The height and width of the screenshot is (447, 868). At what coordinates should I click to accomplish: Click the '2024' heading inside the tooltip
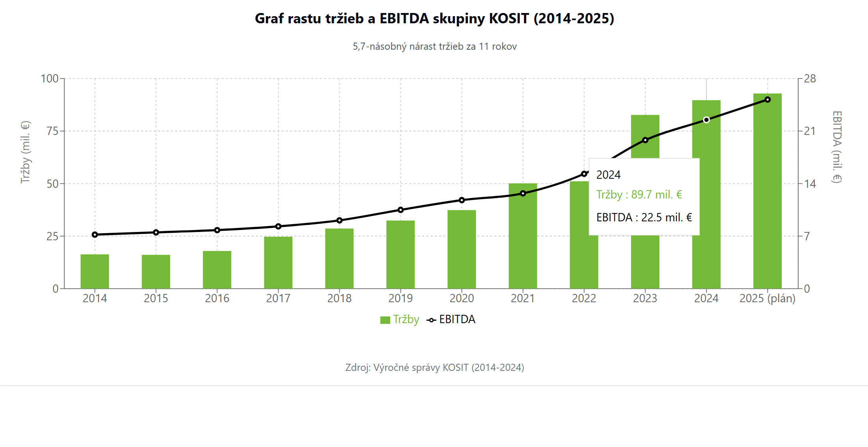tap(608, 175)
